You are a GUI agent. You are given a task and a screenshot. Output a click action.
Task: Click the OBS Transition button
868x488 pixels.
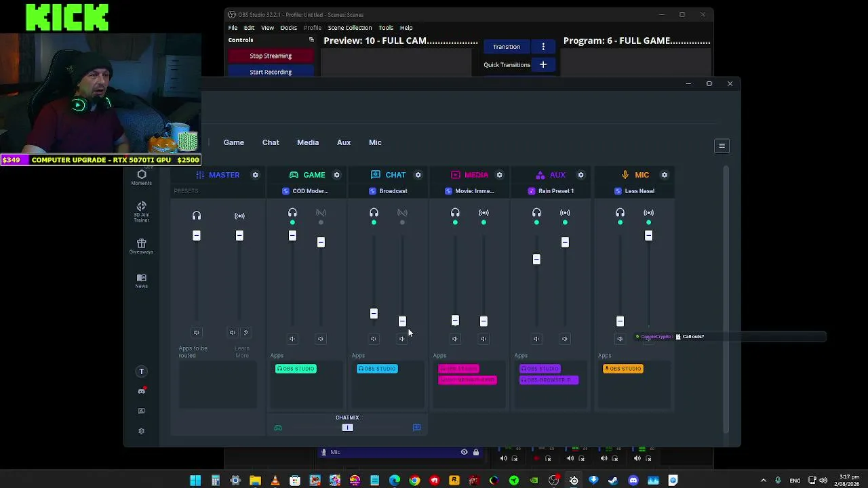(x=507, y=47)
